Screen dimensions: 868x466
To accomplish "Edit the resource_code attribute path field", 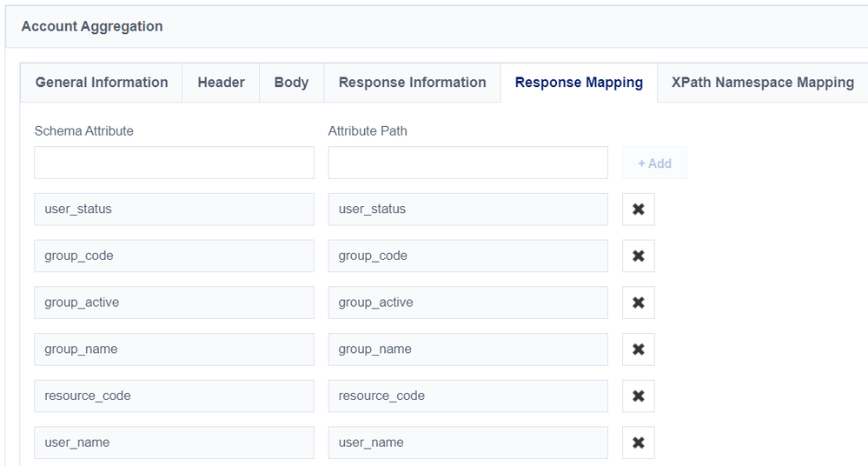I will click(467, 396).
